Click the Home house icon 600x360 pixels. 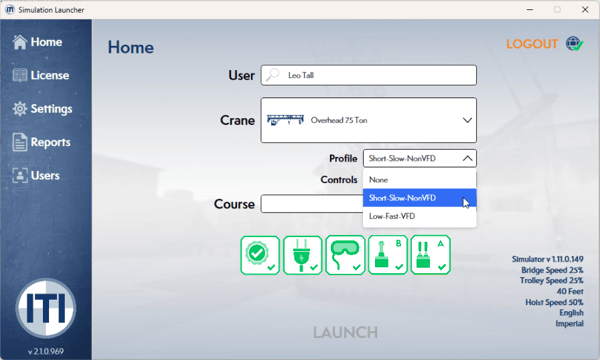[x=20, y=42]
